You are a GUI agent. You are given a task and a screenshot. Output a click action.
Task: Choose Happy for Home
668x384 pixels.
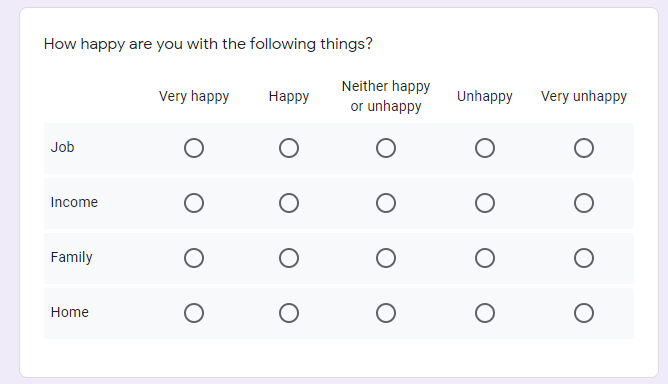point(289,313)
